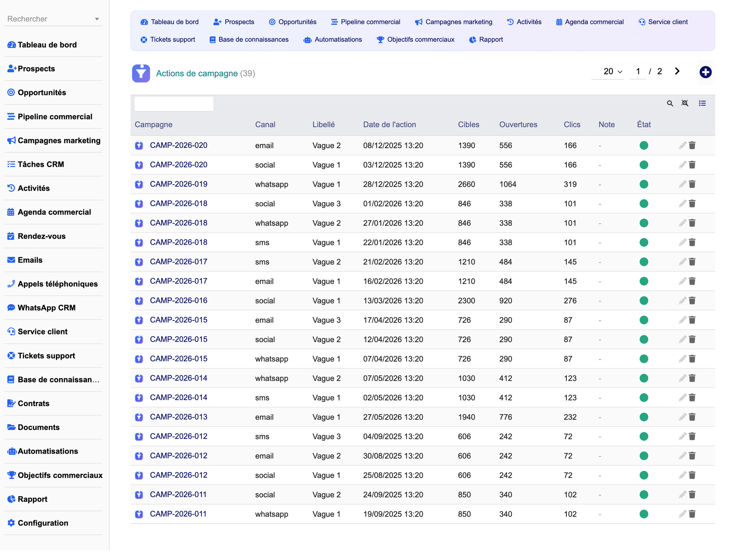Click green État dot of first CAMP-2026-020 row

click(x=644, y=146)
